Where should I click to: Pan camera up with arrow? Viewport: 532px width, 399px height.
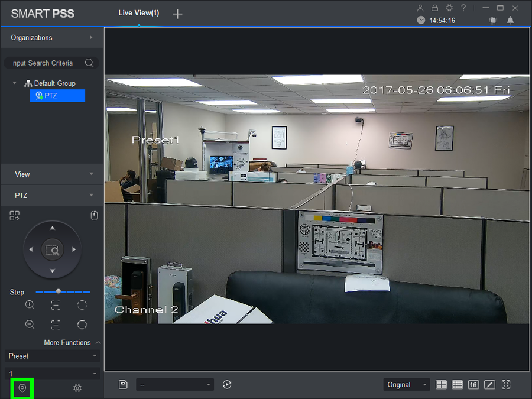(52, 228)
